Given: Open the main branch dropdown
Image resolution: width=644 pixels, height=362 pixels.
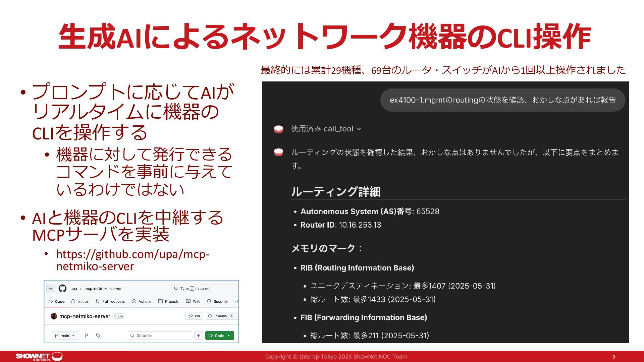Looking at the screenshot, I should (65, 336).
